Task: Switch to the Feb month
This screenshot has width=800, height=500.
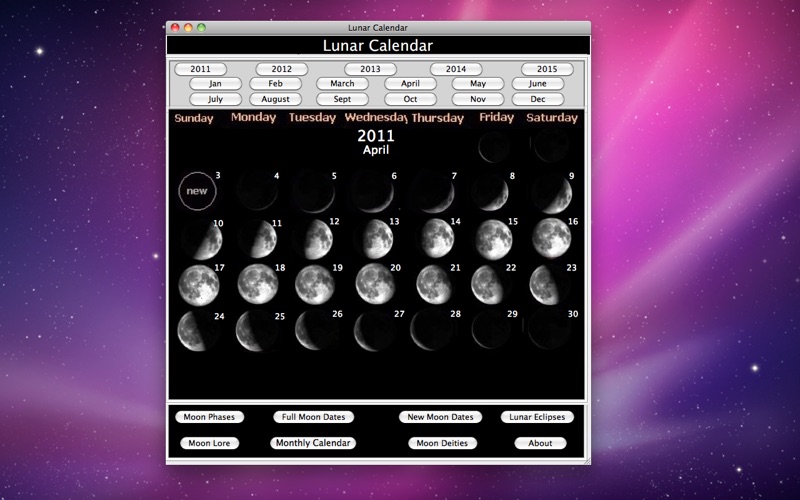Action: pos(276,84)
